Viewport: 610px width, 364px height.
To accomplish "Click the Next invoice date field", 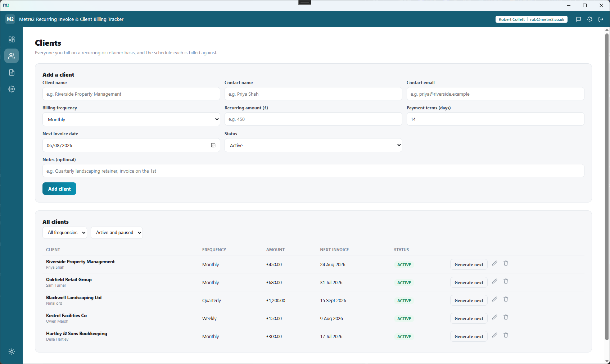I will (x=131, y=145).
